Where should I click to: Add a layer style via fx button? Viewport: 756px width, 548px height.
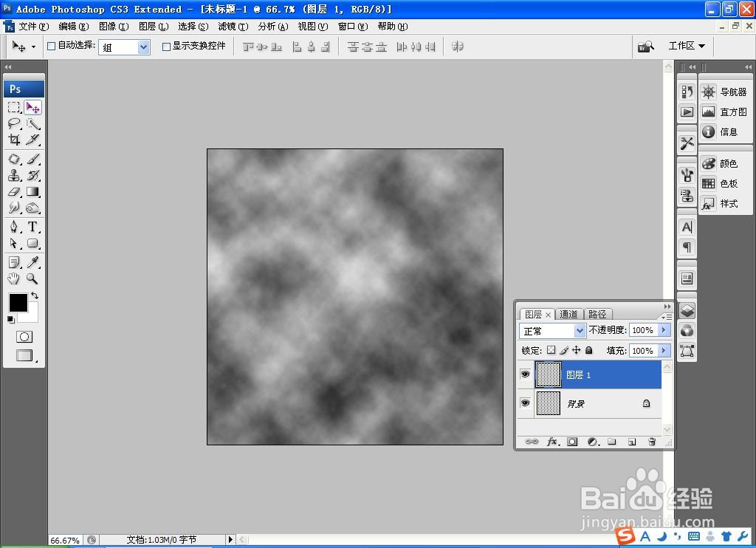552,442
